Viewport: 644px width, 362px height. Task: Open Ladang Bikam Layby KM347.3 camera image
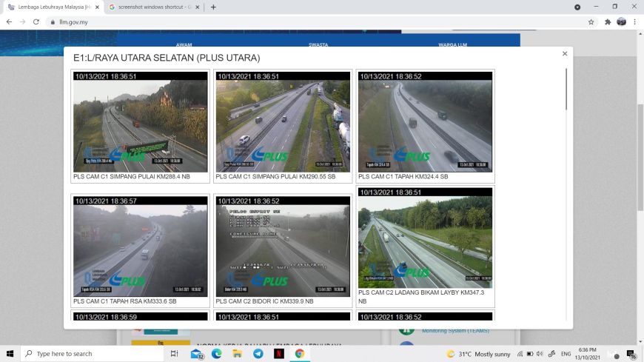[425, 238]
